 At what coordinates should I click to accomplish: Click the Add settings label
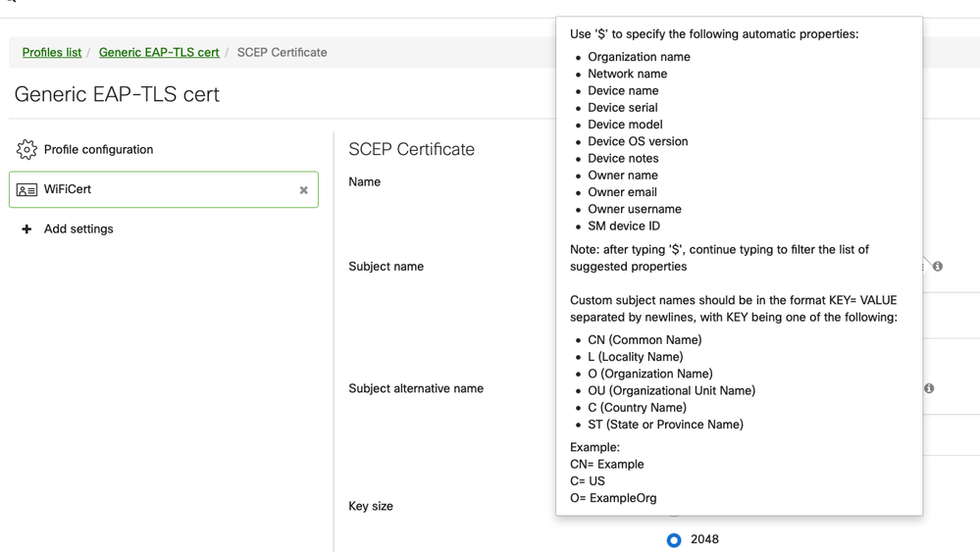(78, 229)
